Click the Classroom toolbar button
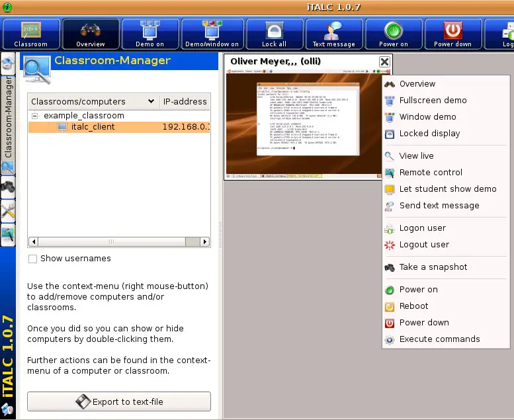This screenshot has width=514, height=420. (x=31, y=34)
